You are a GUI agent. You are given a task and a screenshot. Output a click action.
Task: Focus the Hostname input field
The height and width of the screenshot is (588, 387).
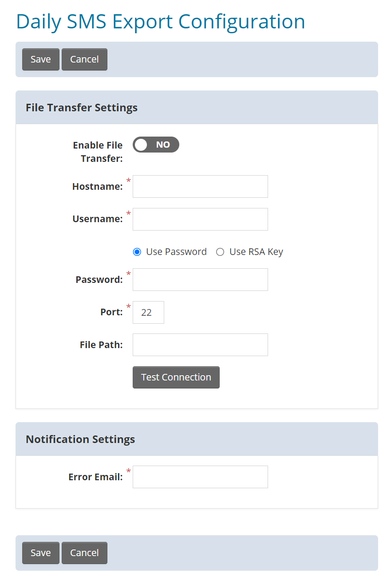[x=200, y=186]
